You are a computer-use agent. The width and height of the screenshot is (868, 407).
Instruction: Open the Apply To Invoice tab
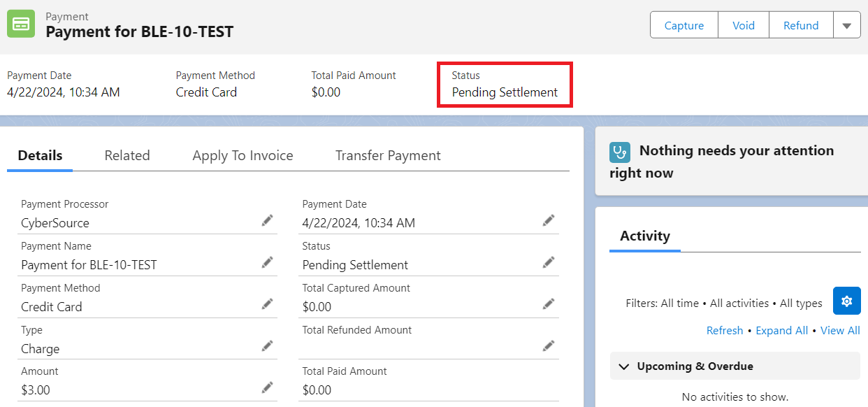click(243, 155)
